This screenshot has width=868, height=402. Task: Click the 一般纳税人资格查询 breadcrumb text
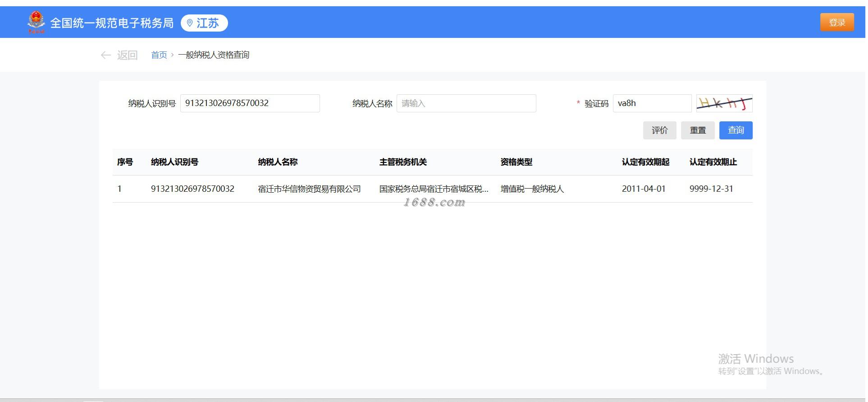(214, 55)
